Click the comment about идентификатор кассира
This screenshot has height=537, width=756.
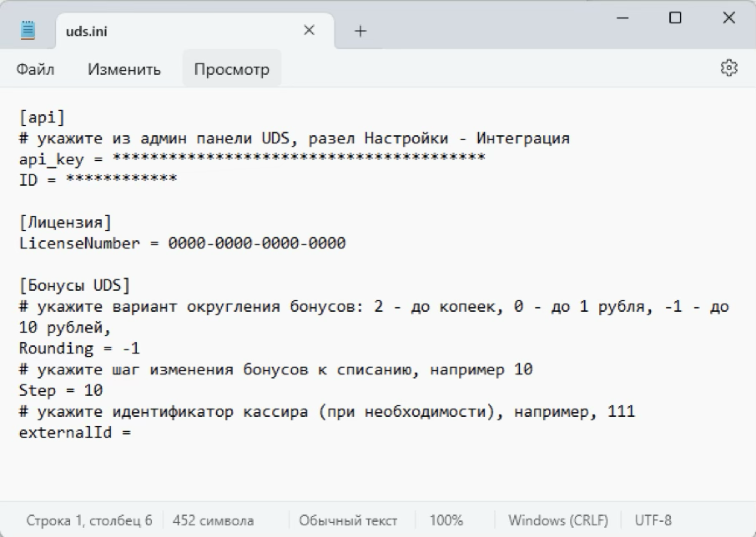tap(327, 412)
